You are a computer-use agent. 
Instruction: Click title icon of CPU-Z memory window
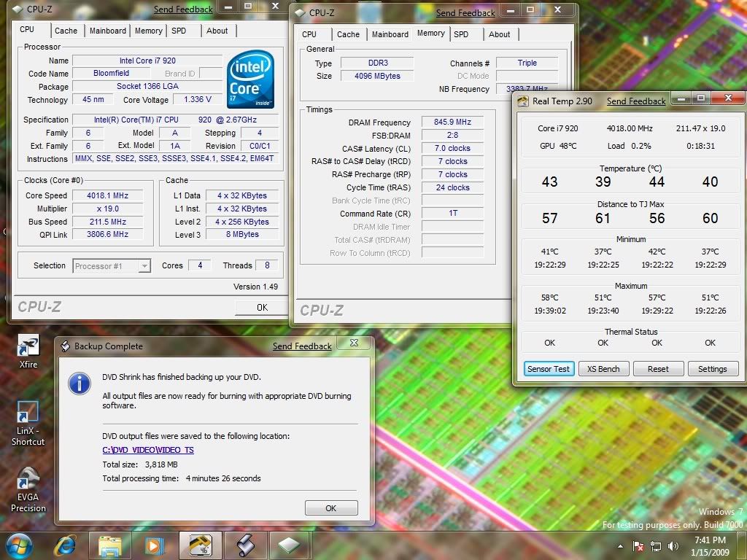[300, 13]
